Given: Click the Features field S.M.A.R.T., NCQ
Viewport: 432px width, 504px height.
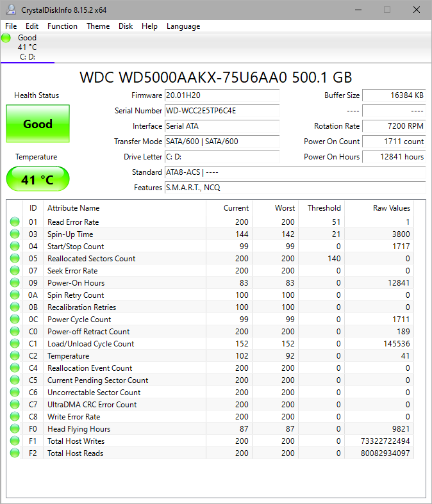Looking at the screenshot, I should click(x=295, y=188).
